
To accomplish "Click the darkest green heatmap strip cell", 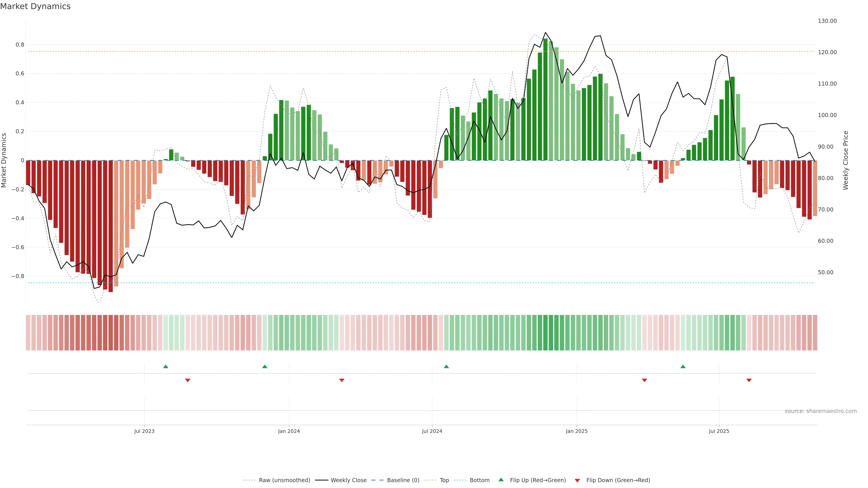I will point(545,333).
